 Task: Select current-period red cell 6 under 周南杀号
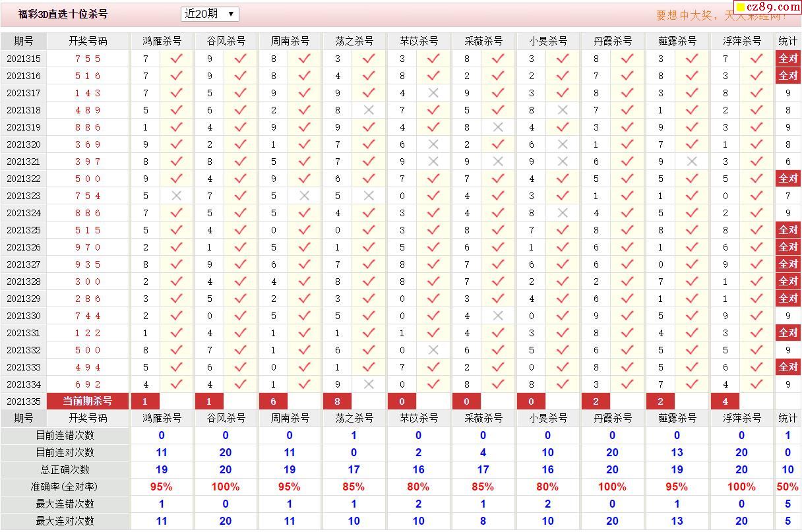click(x=273, y=401)
